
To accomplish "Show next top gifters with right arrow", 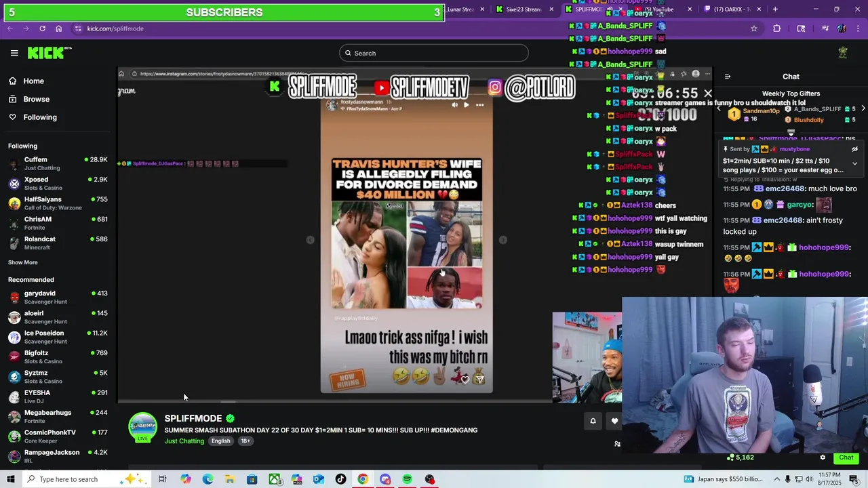I will point(863,108).
